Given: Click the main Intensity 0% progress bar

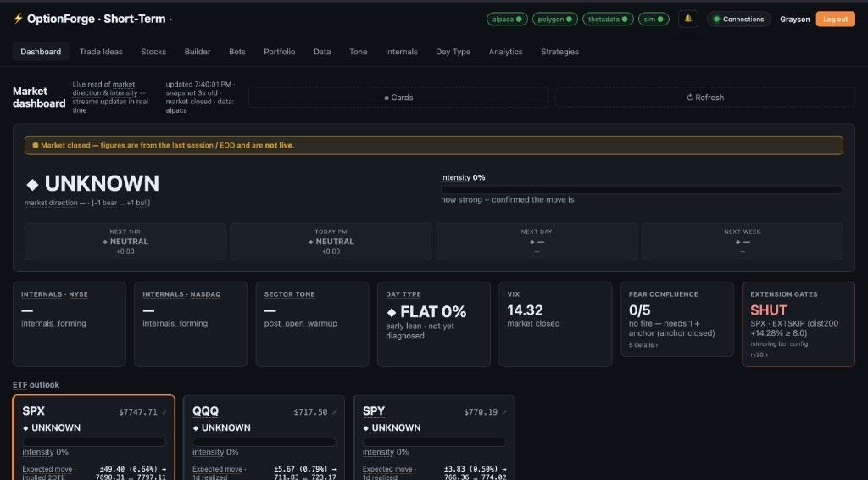Looking at the screenshot, I should [x=642, y=189].
